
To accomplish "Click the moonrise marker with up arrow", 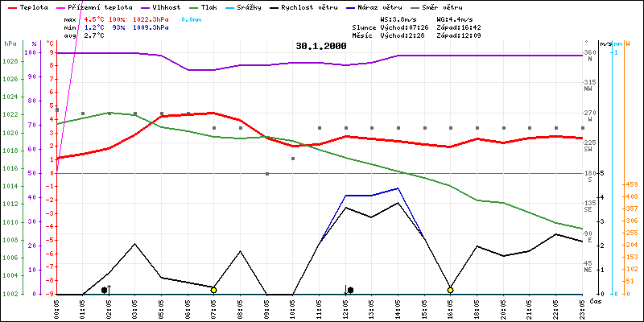I will coord(106,289).
